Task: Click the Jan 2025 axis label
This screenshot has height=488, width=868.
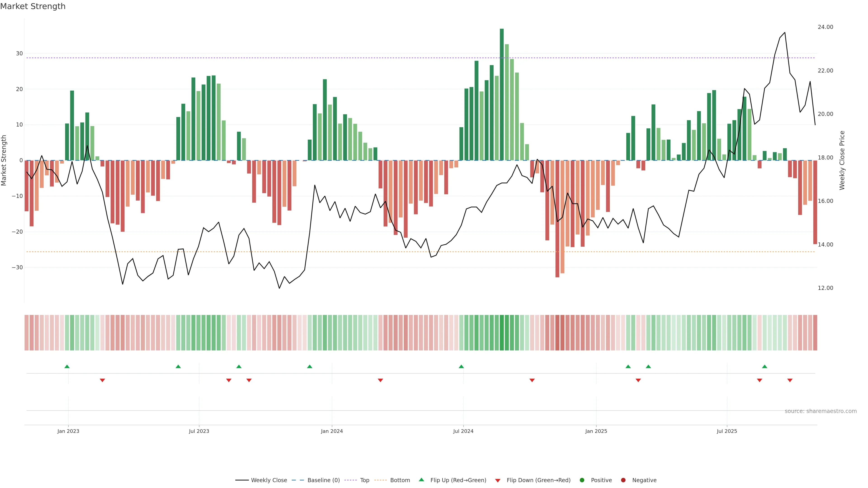Action: click(x=596, y=431)
